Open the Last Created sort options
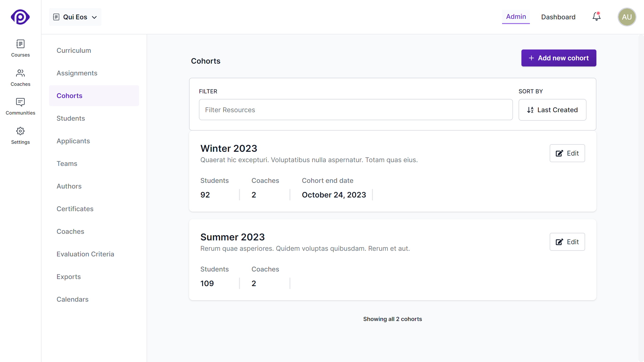Screen dimensions: 644x362 [x=552, y=110]
